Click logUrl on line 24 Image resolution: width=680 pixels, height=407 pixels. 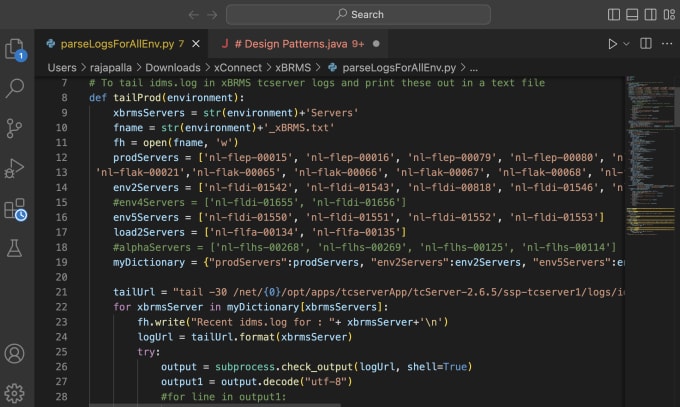(x=155, y=337)
